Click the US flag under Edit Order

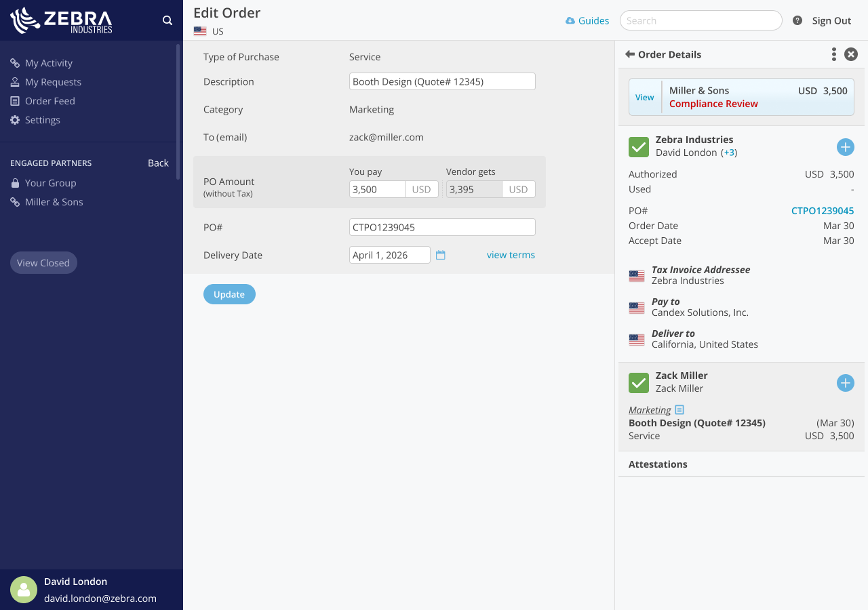[200, 31]
